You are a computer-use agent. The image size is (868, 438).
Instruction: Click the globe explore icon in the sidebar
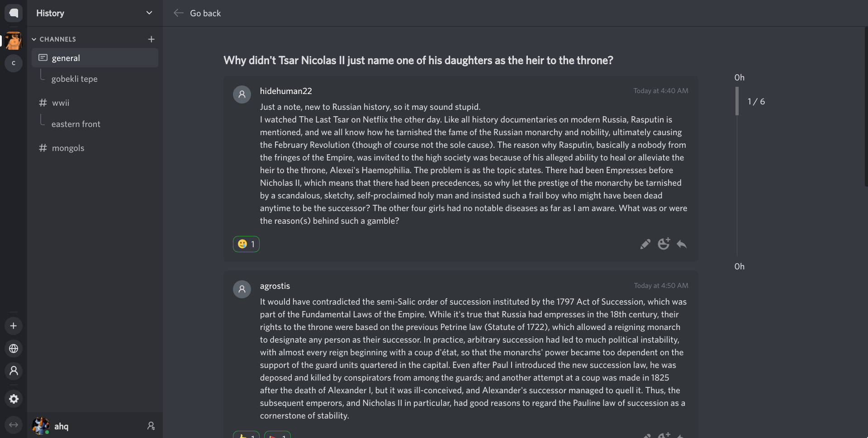[14, 349]
